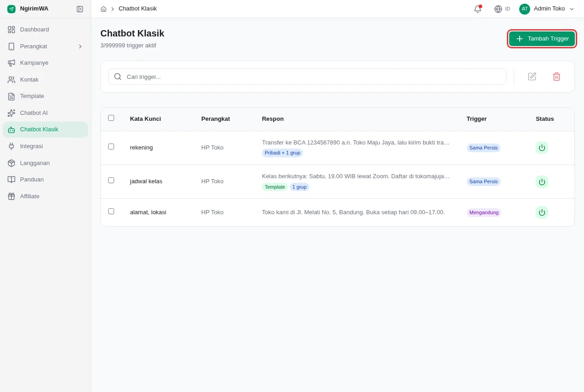Screen dimensions: 584x392
Task: Tick the alamat, lokasi row checkbox
Action: [111, 211]
